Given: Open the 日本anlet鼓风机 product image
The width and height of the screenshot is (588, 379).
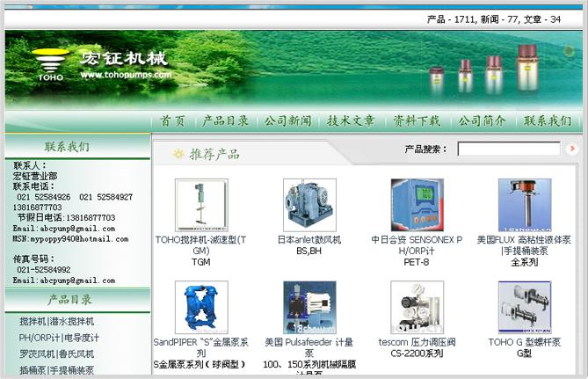Looking at the screenshot, I should (309, 205).
